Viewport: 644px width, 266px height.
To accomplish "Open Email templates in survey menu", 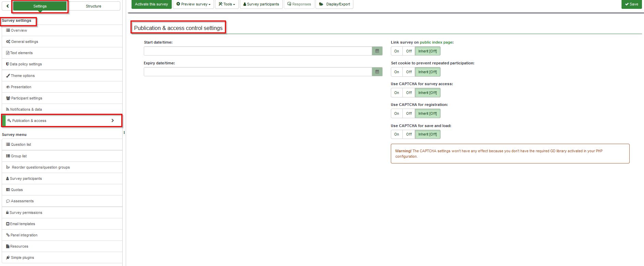I will pos(62,224).
